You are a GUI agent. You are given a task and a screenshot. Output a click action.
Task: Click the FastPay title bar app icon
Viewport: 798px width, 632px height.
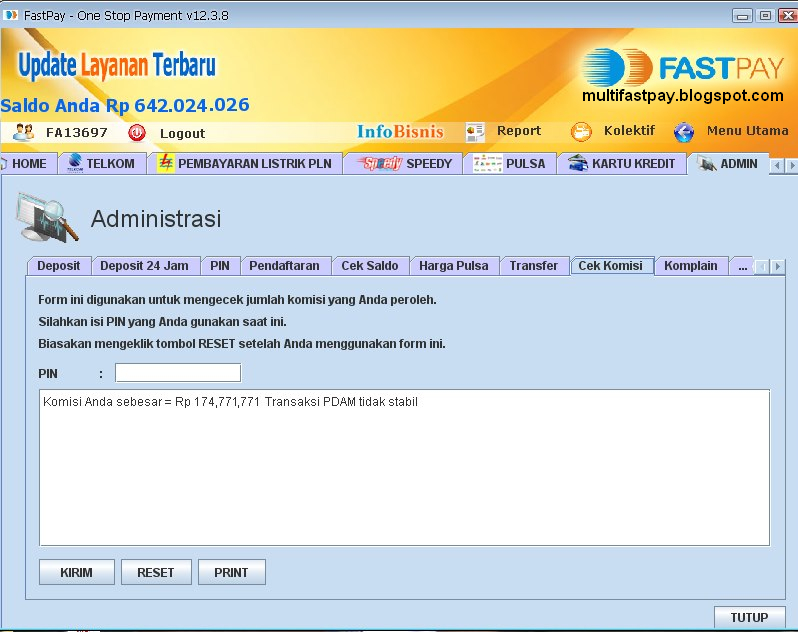[10, 15]
